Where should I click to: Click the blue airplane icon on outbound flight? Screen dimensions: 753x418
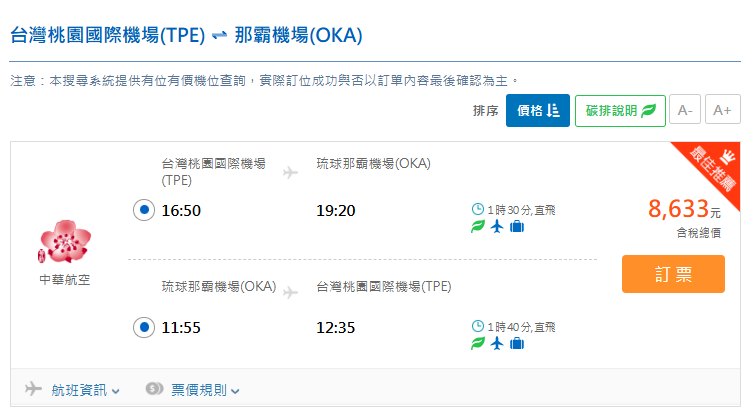coord(497,227)
